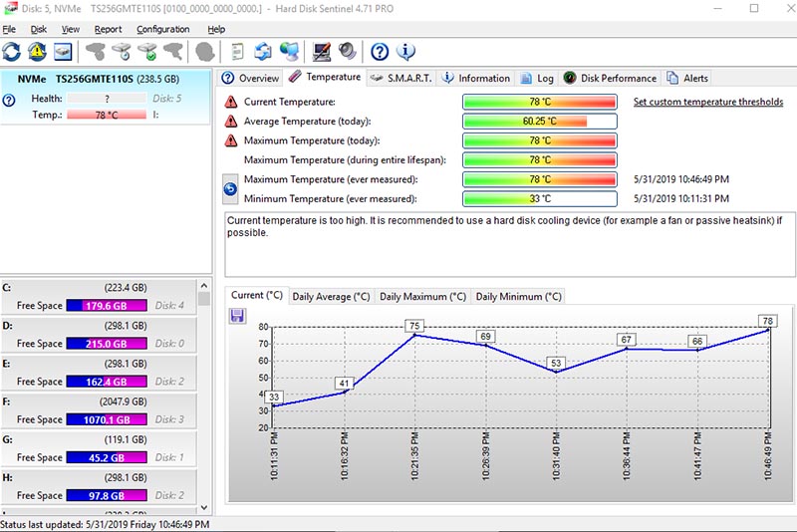Click the disk test icon with green checkmark
This screenshot has width=797, height=532.
point(147,52)
